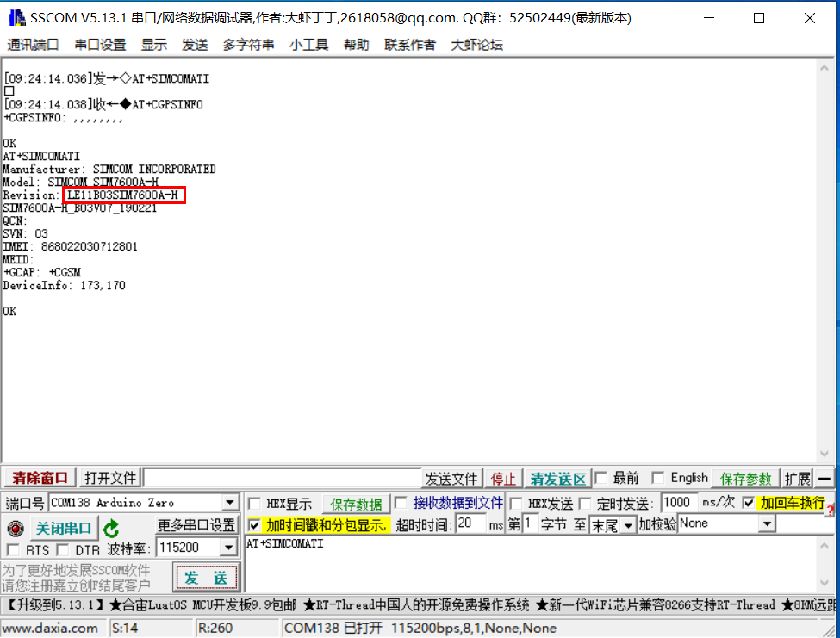Click the Manufacturer: SIMCOM INCORPORATED line

pos(109,169)
